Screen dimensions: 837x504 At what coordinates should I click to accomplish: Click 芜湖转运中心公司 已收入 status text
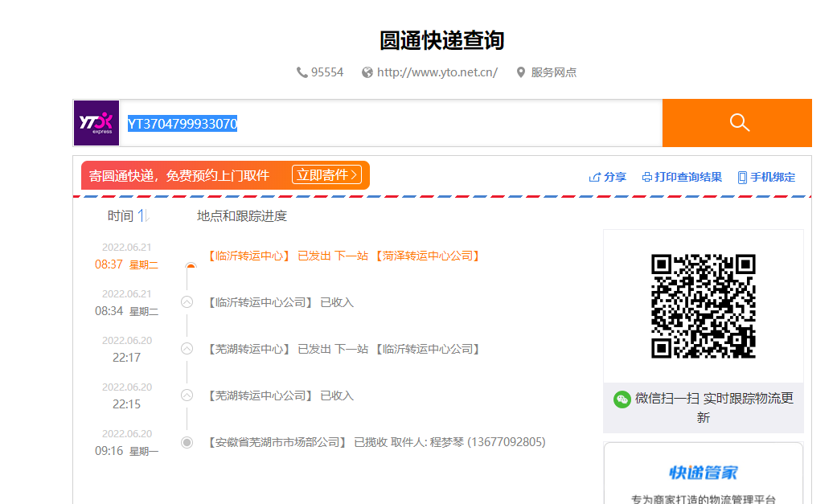click(x=279, y=395)
